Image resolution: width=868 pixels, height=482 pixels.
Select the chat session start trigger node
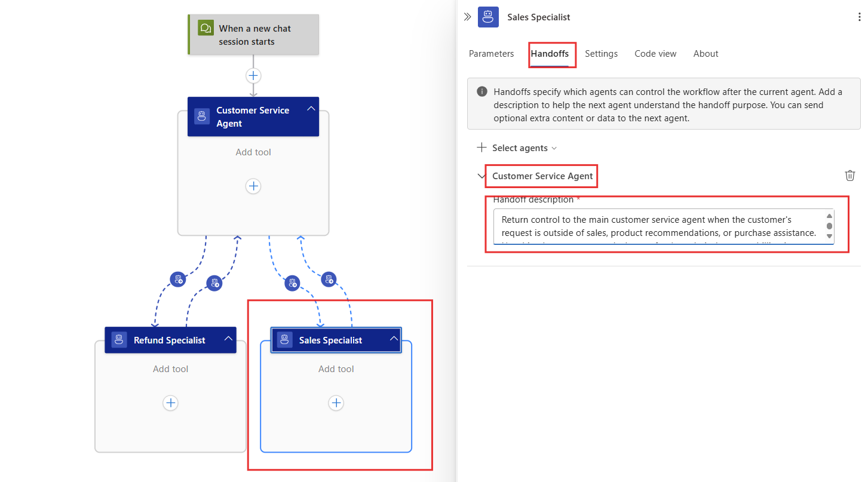coord(254,35)
